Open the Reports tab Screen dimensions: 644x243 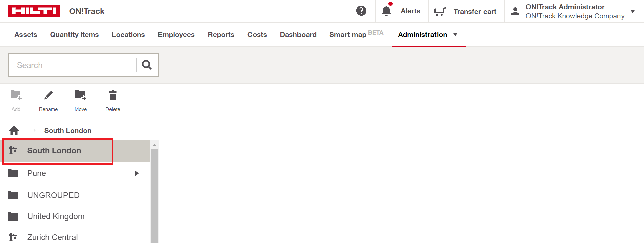tap(221, 35)
